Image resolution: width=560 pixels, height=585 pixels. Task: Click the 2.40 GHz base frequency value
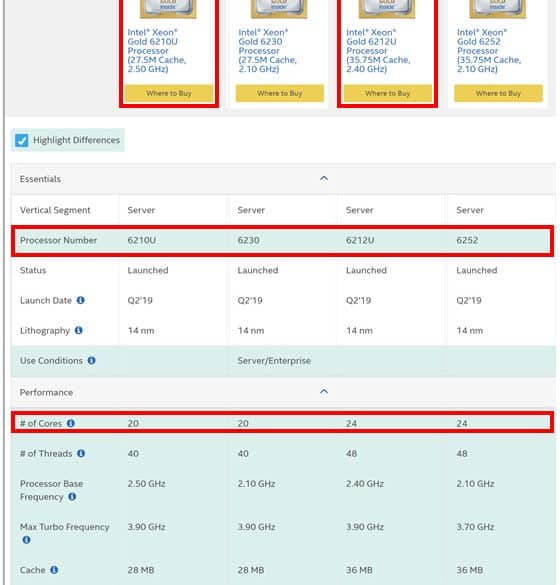pos(365,484)
